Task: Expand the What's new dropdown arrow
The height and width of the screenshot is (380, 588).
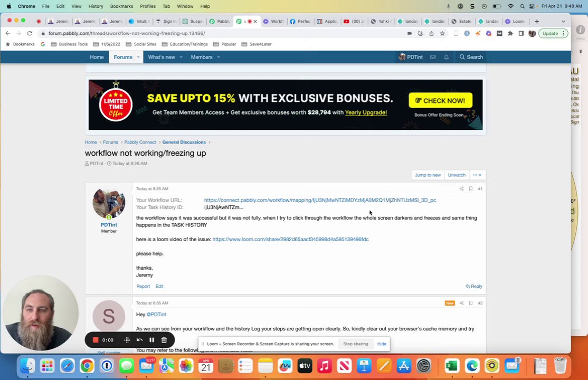Action: pos(181,57)
